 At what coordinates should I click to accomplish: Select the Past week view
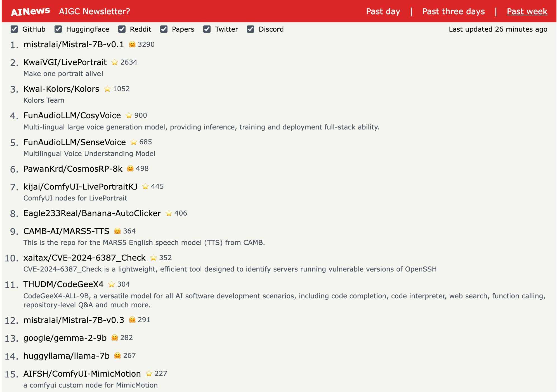click(527, 11)
